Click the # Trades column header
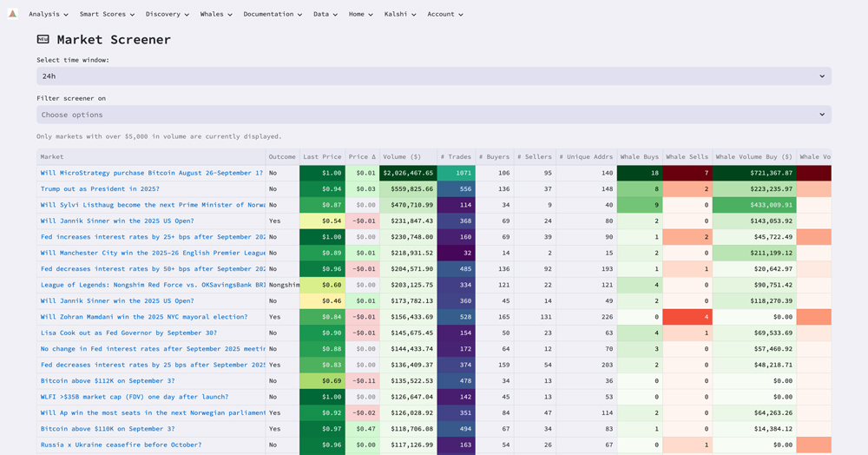The image size is (868, 455). (455, 157)
